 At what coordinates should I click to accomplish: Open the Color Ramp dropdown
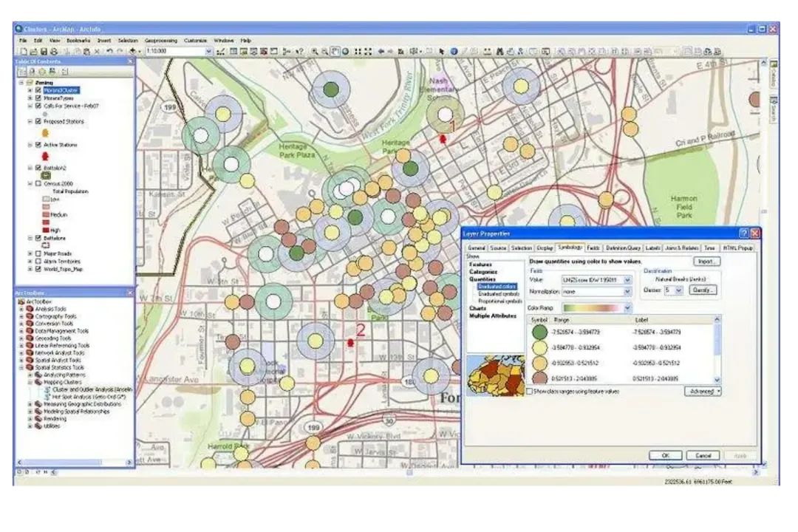628,307
